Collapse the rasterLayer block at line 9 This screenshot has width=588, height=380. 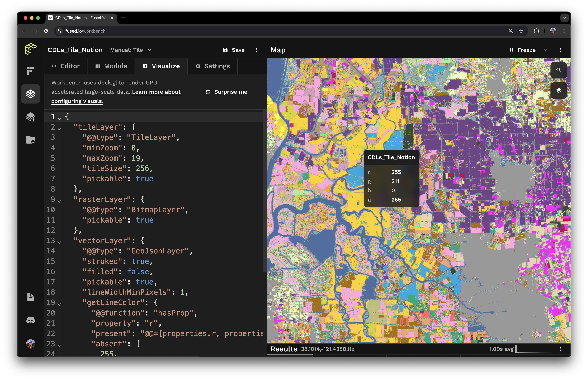point(59,201)
